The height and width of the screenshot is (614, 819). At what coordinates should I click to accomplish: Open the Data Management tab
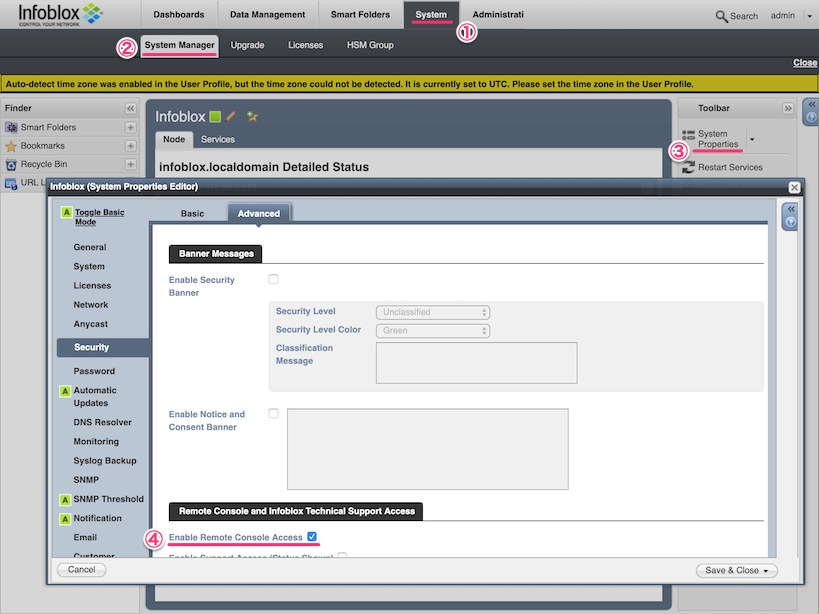[267, 15]
